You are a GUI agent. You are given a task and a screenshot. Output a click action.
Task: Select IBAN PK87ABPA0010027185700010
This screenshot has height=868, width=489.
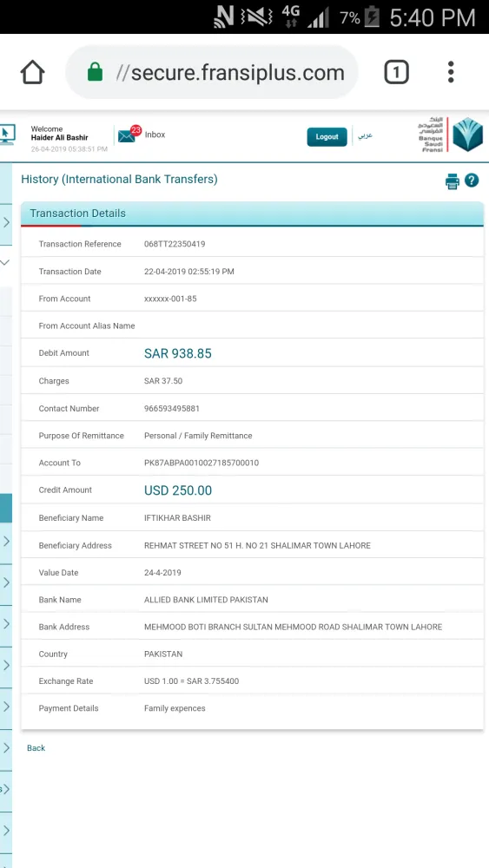[x=201, y=463]
